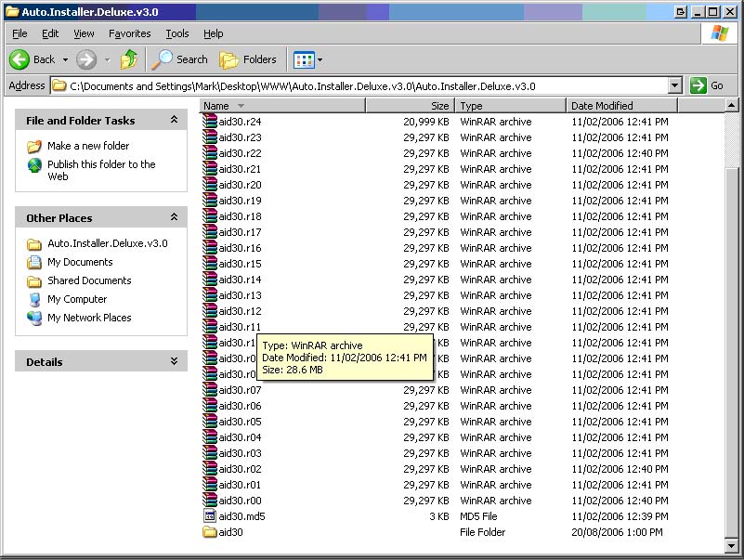Viewport: 744px width, 560px height.
Task: Click Publish this folder to the Web
Action: 101,170
